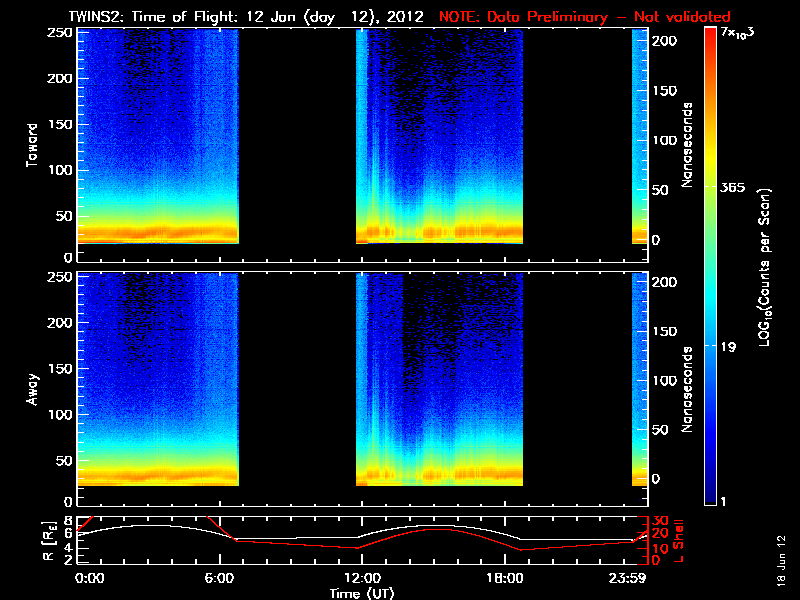
Task: Click the 50 nanoseconds tick right of Toward panel
Action: [x=660, y=190]
